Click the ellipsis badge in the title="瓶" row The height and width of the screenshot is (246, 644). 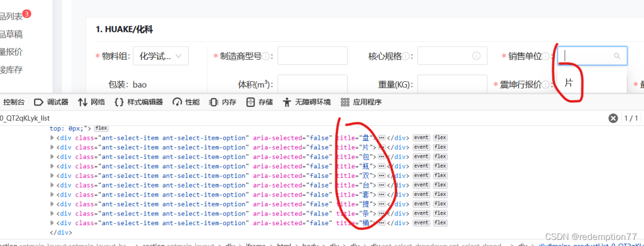coord(382,166)
